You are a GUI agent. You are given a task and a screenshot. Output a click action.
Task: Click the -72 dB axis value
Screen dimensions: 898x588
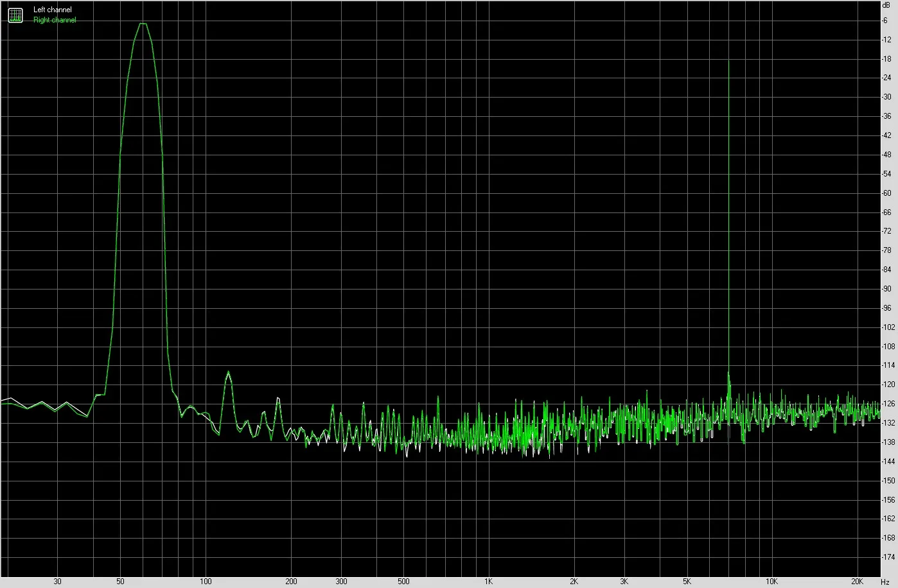click(x=886, y=232)
